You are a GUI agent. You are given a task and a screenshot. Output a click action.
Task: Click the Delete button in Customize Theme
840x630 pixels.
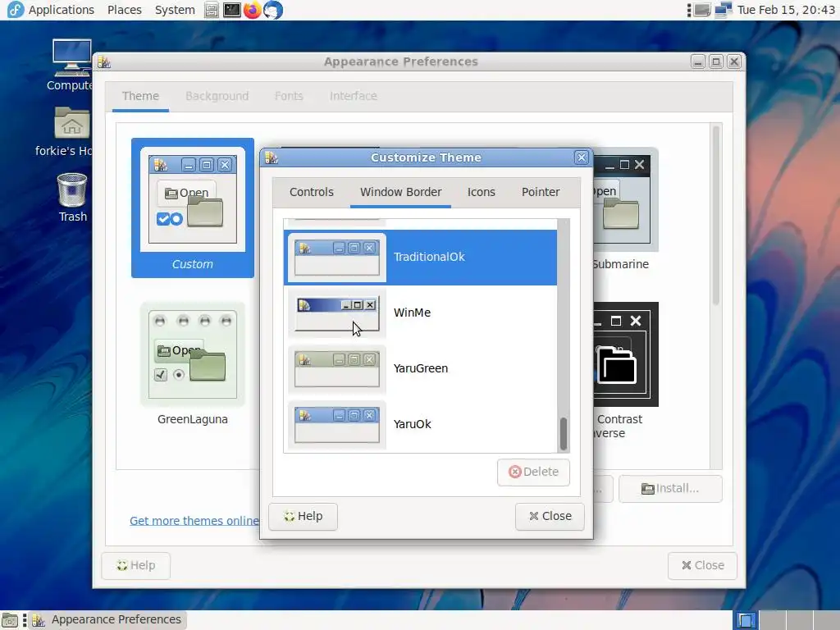pyautogui.click(x=533, y=472)
